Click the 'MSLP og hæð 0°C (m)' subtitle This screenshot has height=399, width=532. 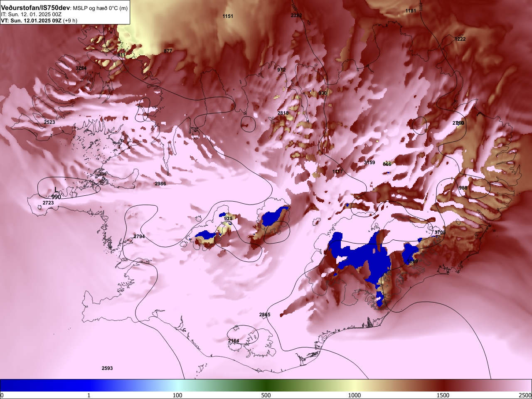point(100,8)
